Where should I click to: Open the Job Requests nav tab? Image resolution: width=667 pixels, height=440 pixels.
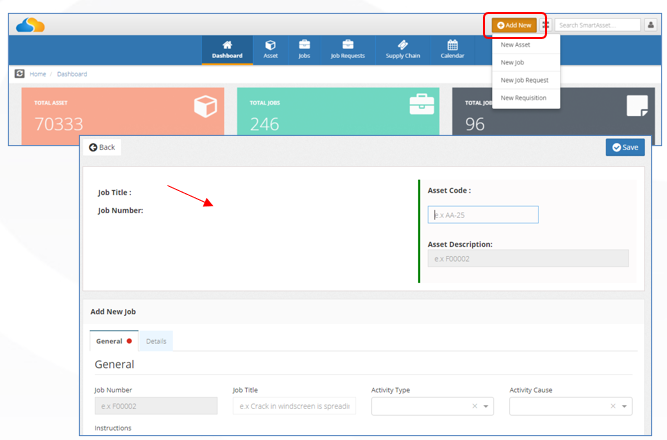point(348,50)
